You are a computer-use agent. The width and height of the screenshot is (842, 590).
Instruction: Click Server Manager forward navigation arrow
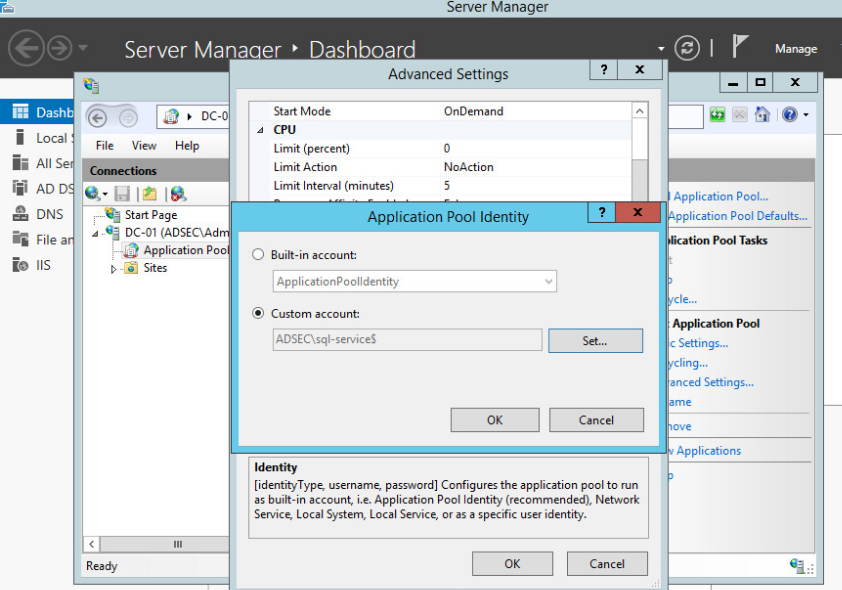[x=60, y=48]
